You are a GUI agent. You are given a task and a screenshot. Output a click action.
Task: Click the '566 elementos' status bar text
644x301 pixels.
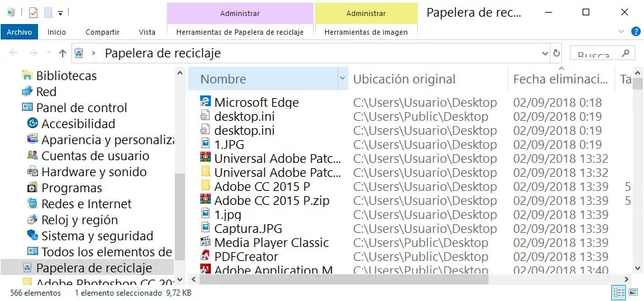[35, 293]
